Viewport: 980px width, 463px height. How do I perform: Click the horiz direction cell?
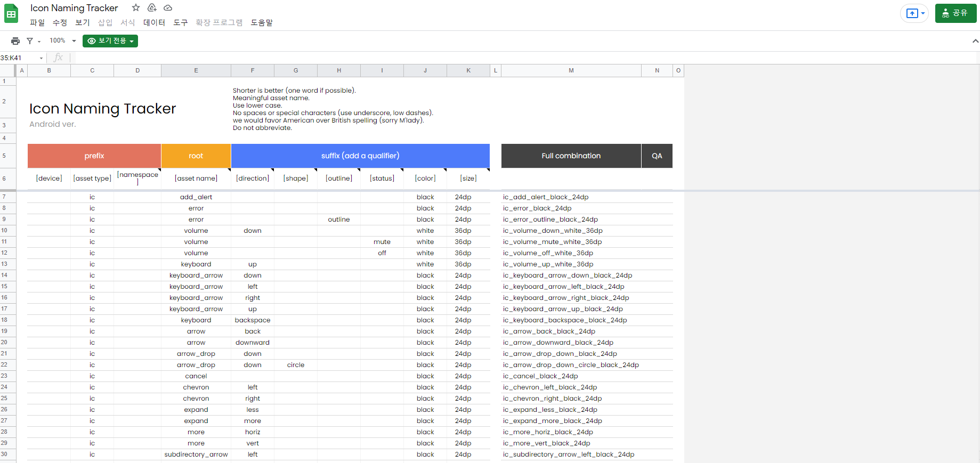coord(253,432)
